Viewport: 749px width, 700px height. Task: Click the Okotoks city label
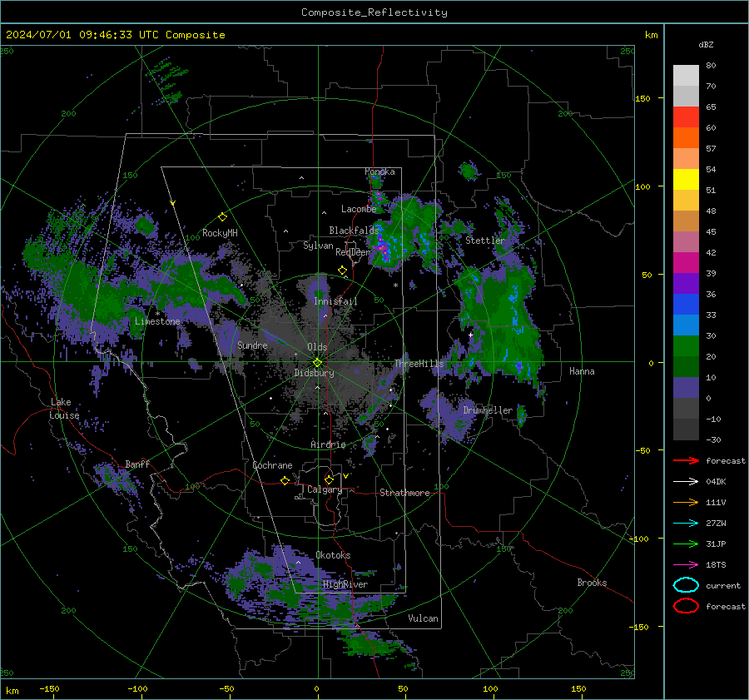333,555
